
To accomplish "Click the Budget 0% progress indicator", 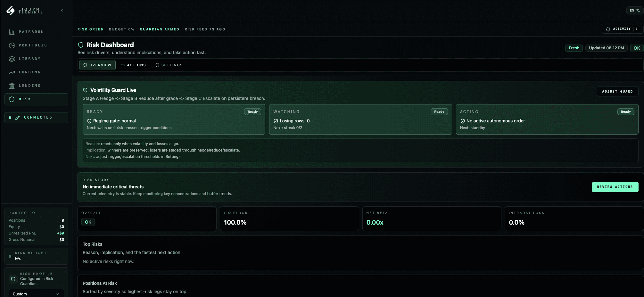I will click(121, 29).
